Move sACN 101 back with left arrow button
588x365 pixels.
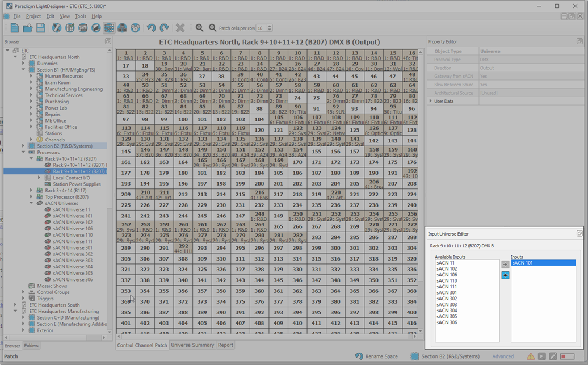505,275
